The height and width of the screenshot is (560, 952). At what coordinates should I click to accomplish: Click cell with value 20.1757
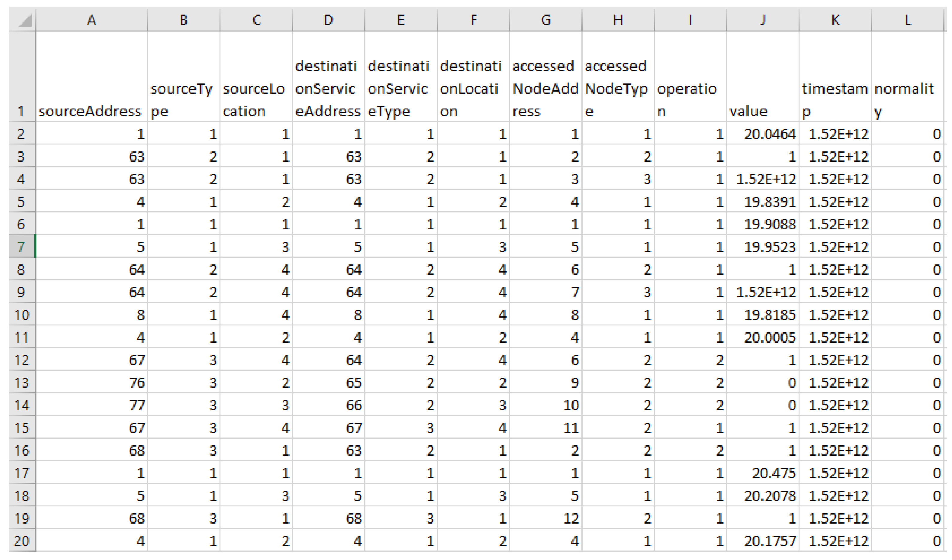point(762,541)
